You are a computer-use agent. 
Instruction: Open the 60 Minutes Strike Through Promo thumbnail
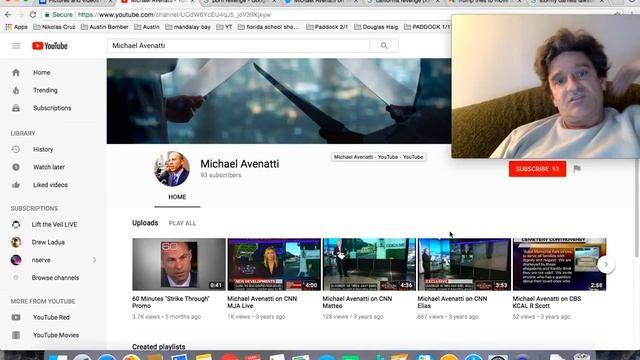[x=179, y=264]
